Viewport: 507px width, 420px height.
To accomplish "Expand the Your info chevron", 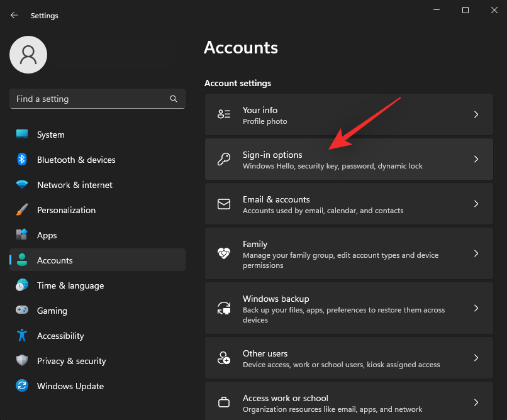I will (x=476, y=114).
